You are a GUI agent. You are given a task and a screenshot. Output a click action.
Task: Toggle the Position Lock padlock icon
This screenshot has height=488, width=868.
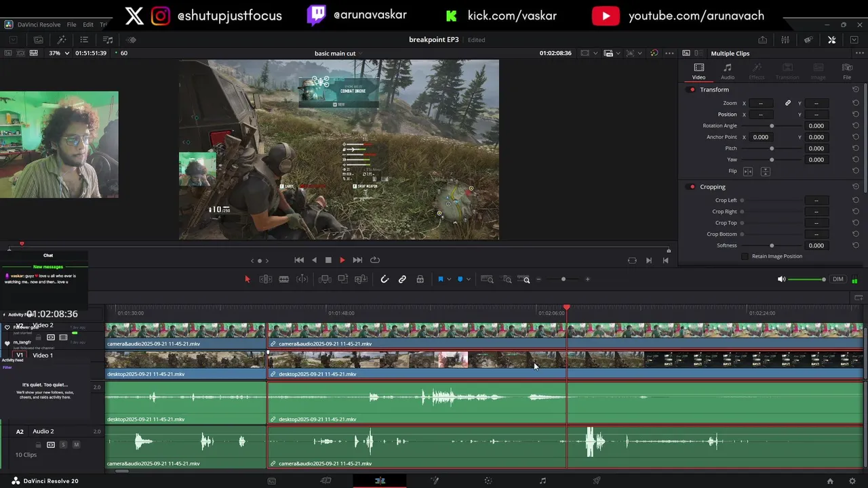(420, 279)
